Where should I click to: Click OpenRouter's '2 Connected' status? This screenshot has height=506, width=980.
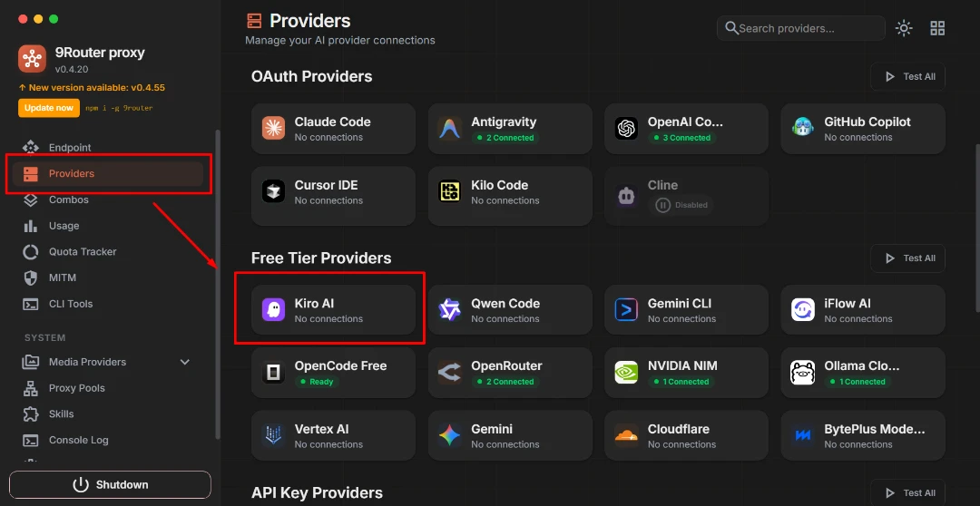pyautogui.click(x=505, y=382)
